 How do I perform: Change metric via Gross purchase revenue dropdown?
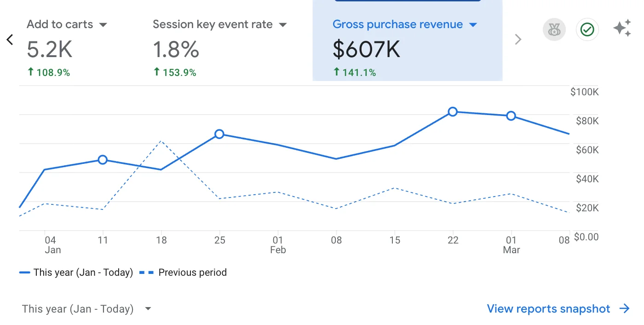(x=473, y=24)
